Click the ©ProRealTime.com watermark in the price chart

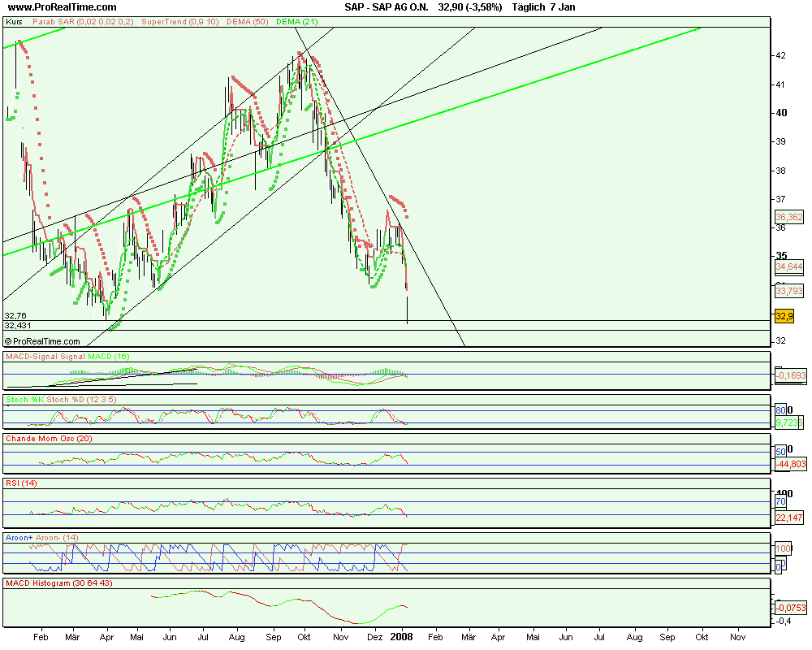tap(42, 341)
